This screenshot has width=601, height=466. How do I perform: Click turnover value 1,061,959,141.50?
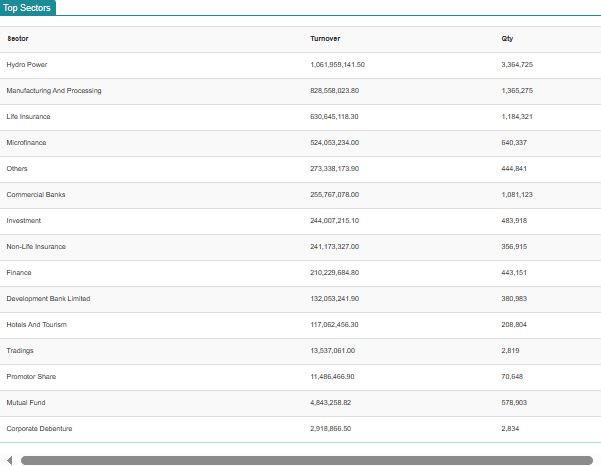338,65
